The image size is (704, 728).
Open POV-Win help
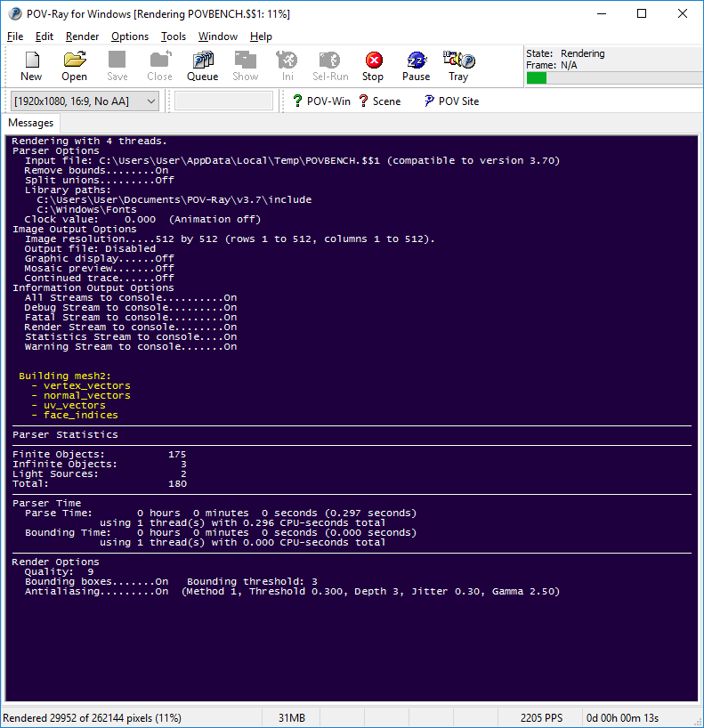point(321,101)
